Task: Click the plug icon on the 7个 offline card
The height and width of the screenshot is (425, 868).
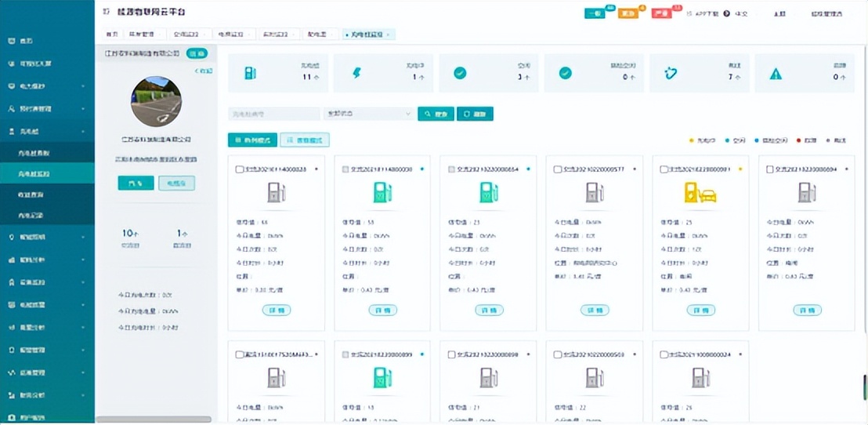Action: [671, 73]
